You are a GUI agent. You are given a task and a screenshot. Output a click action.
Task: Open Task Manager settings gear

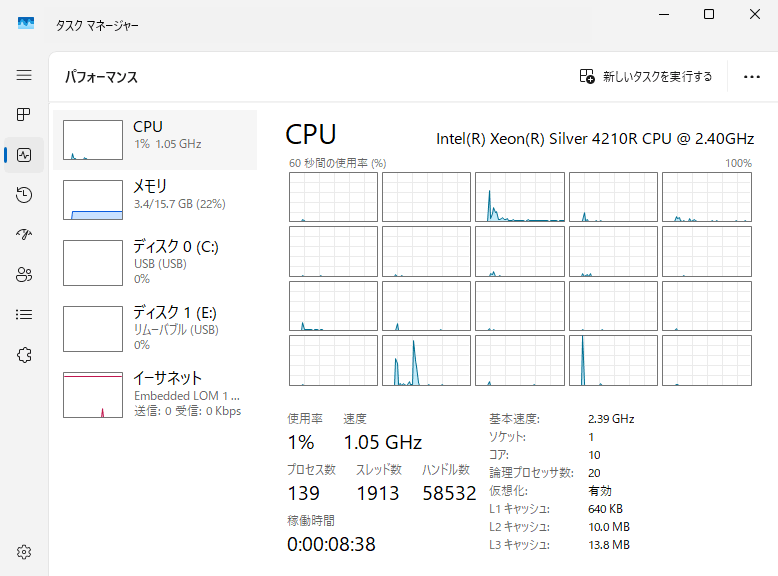pos(24,551)
